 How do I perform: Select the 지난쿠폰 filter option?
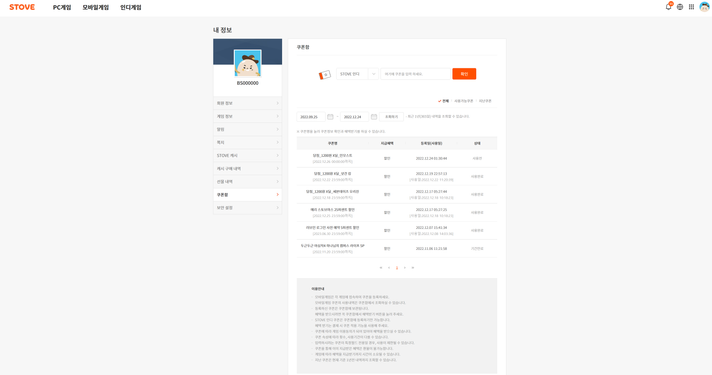coord(485,101)
